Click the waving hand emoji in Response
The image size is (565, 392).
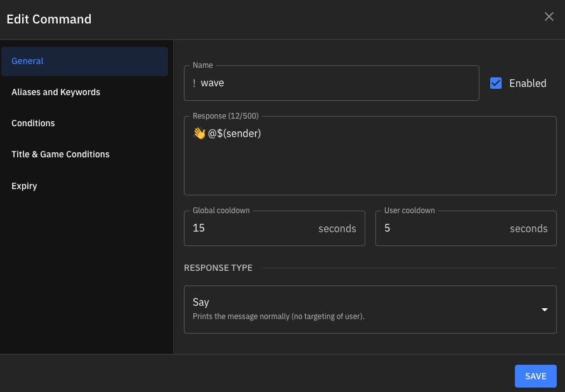[x=199, y=133]
